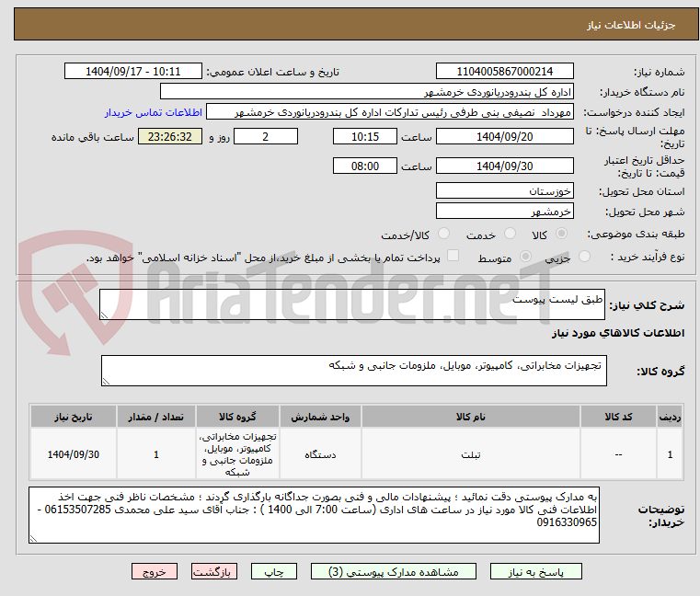Click the table cell date 1404/09/30
This screenshot has width=700, height=596.
(x=74, y=454)
